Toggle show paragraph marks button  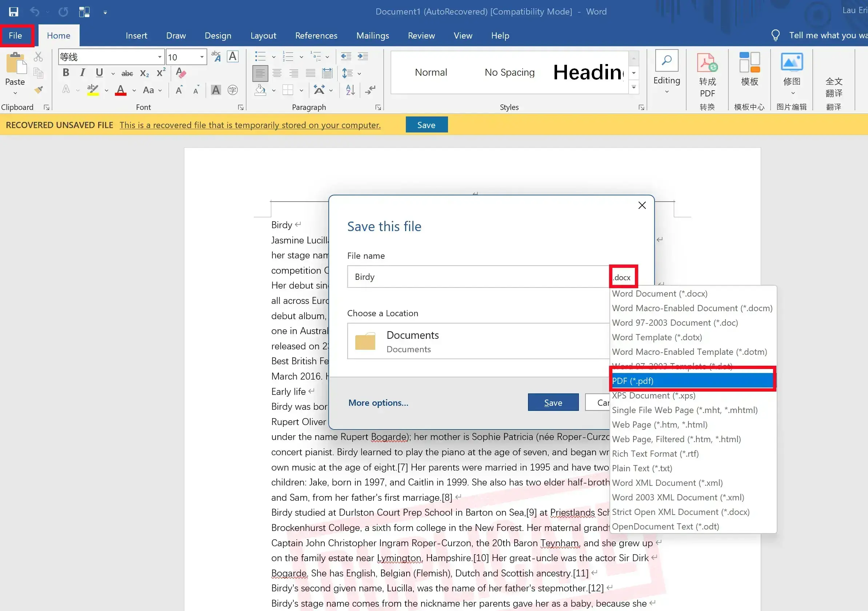[370, 90]
